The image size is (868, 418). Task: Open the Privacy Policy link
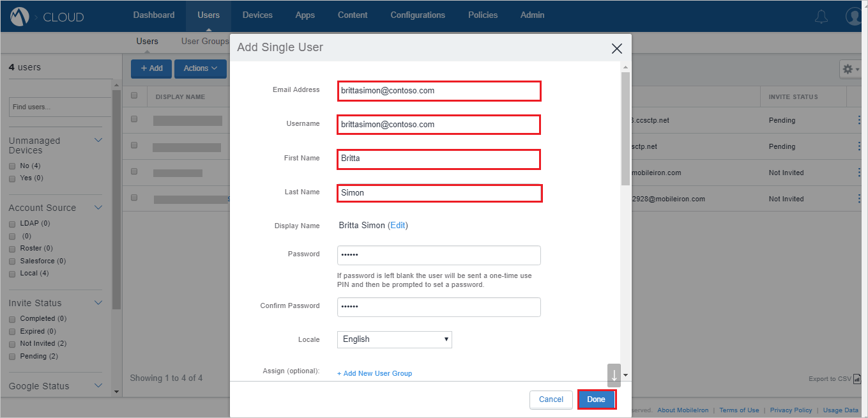coord(791,410)
